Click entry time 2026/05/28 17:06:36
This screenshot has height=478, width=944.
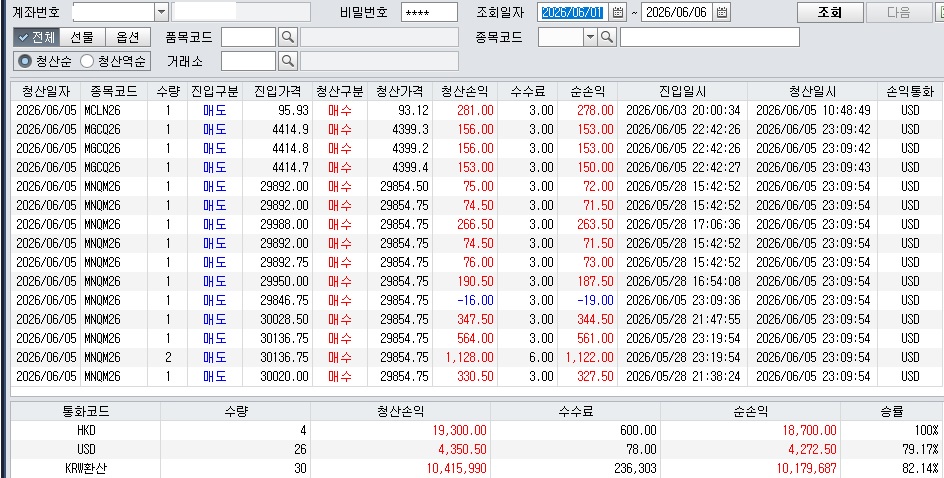[x=683, y=225]
